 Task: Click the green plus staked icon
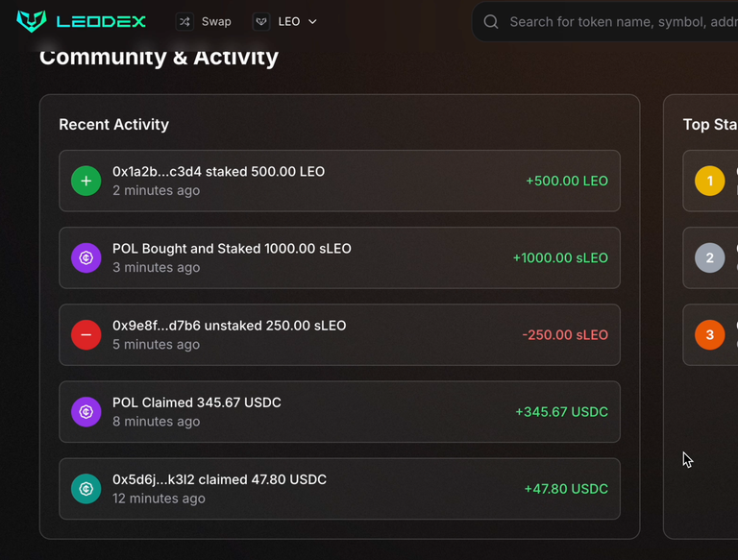tap(86, 181)
